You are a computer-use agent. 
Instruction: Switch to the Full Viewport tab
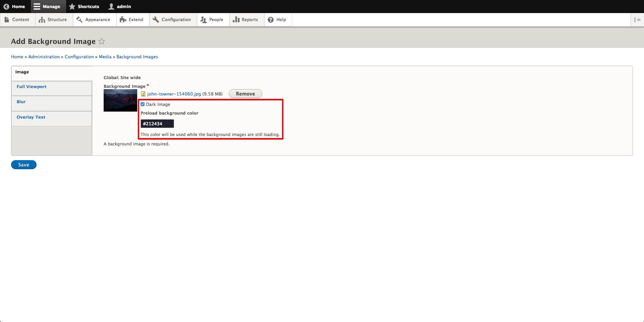click(32, 87)
